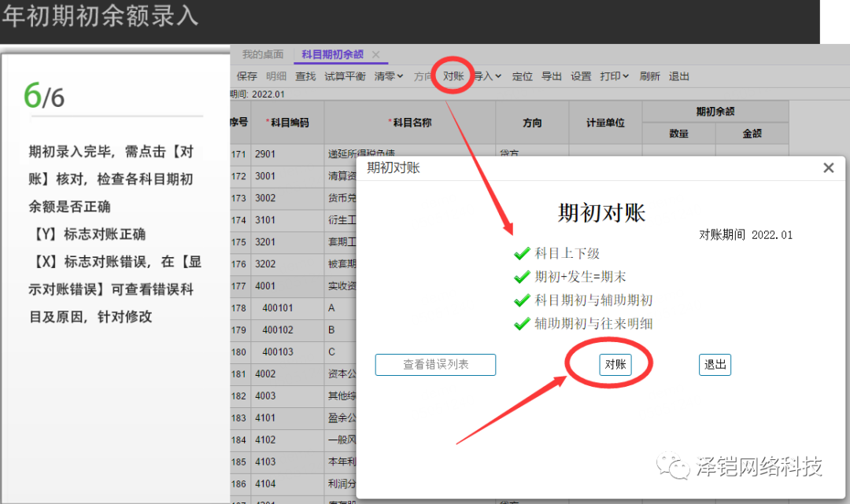Close the 期初对账 dialog with X
Screen dimensions: 850x504
pos(828,167)
